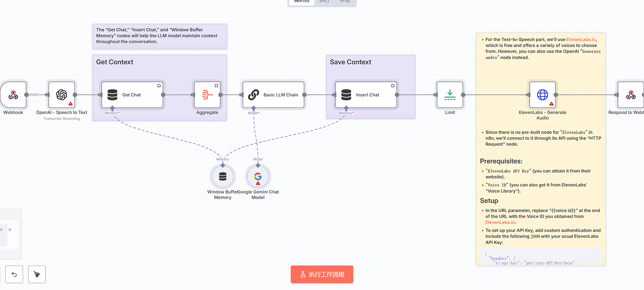
Task: Open the Basic LLM Chain node
Action: point(273,95)
